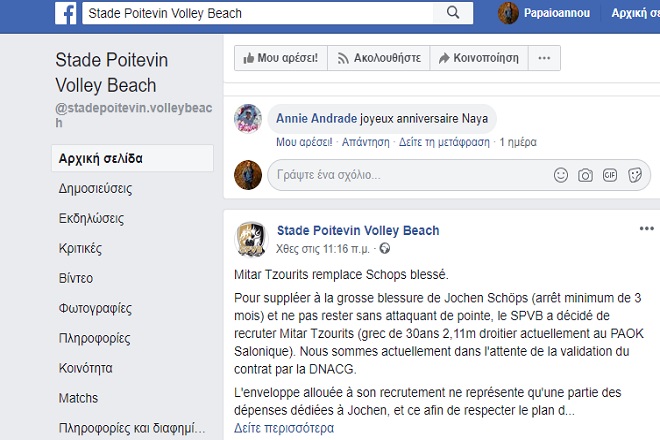This screenshot has height=440, width=660.
Task: Like the page with Μου αρέσει! button
Action: pyautogui.click(x=281, y=58)
